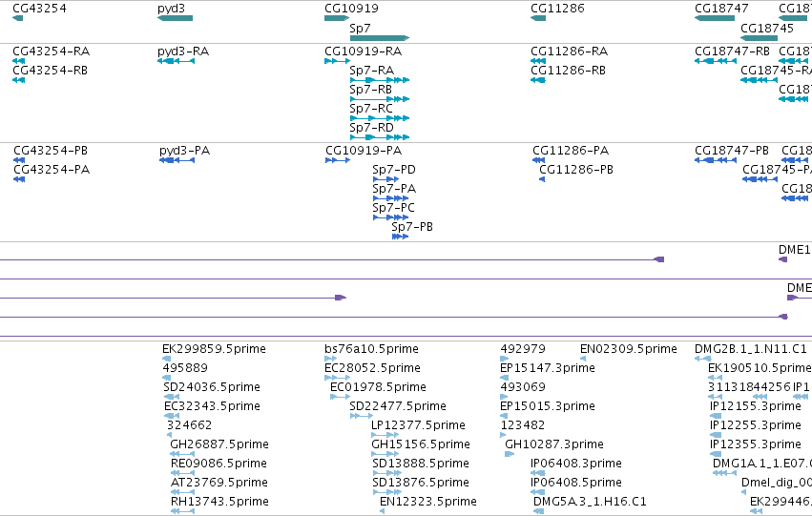Select EST IP12255.3prime

coord(756,425)
